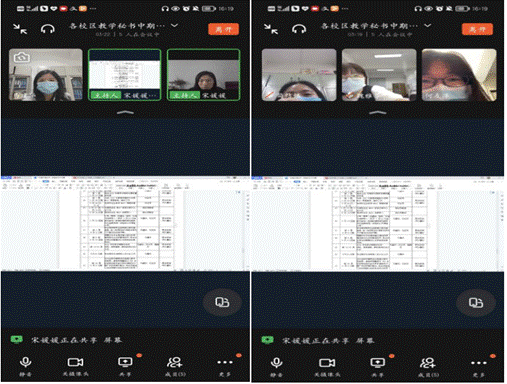The width and height of the screenshot is (507, 384).
Task: Open the 成员(5) members list in right screenshot
Action: [428, 367]
